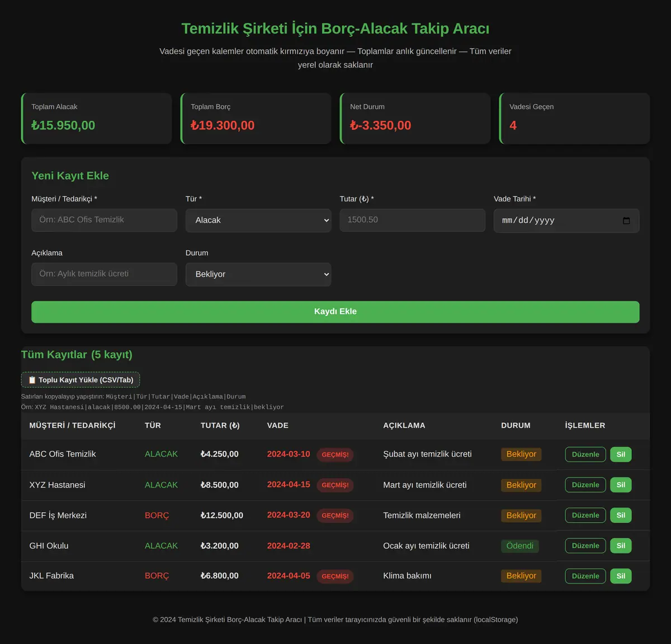Click the ₺12.500,00 amount cell
671x644 pixels.
pyautogui.click(x=222, y=515)
